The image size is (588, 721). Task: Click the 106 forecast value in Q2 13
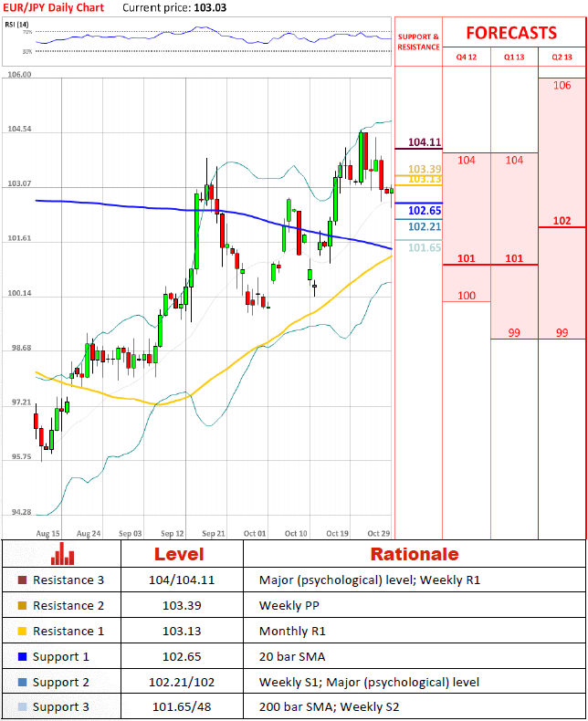pos(562,86)
